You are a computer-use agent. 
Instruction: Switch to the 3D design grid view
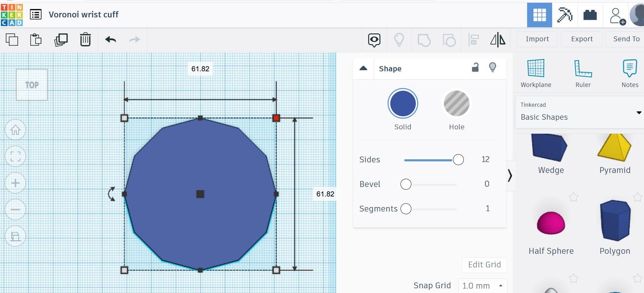pyautogui.click(x=539, y=15)
